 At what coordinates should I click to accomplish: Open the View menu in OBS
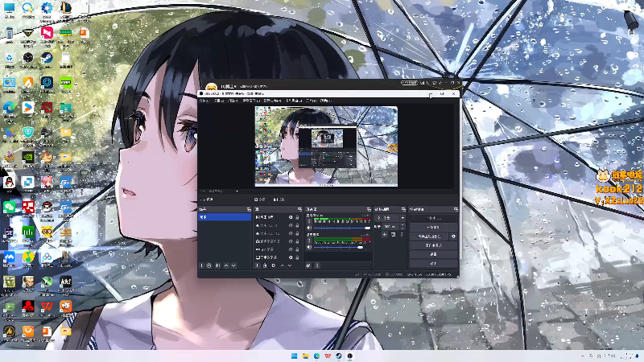(233, 100)
